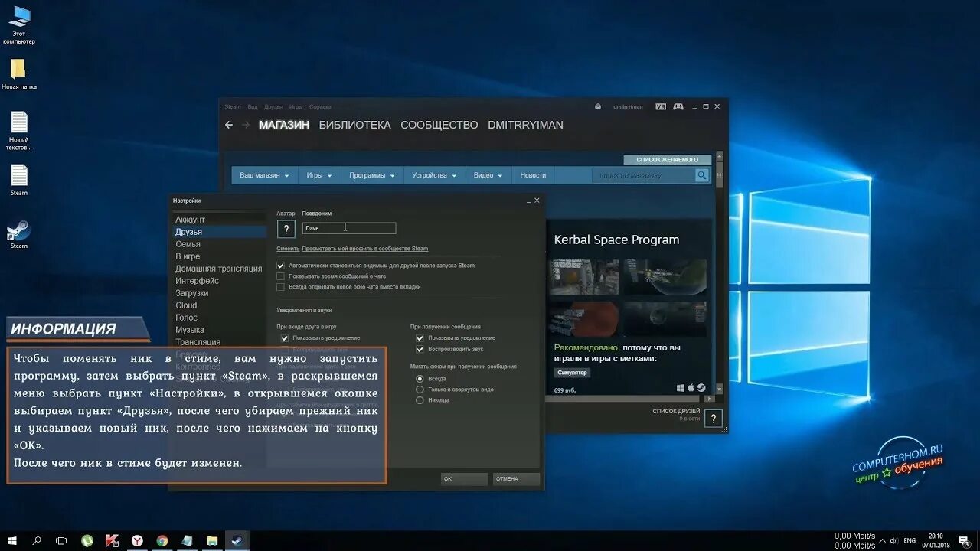Image resolution: width=980 pixels, height=551 pixels.
Task: Select the Новый текстовый document desktop icon
Action: [x=18, y=131]
